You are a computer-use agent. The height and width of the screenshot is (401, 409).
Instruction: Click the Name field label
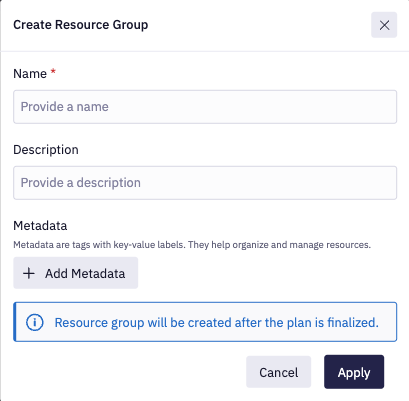point(30,74)
